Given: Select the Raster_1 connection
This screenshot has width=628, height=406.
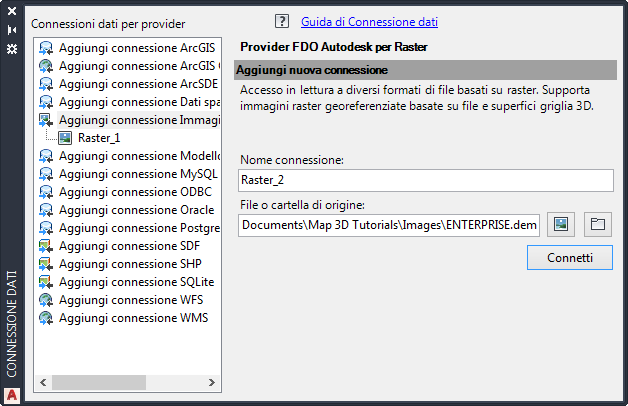Looking at the screenshot, I should 98,138.
